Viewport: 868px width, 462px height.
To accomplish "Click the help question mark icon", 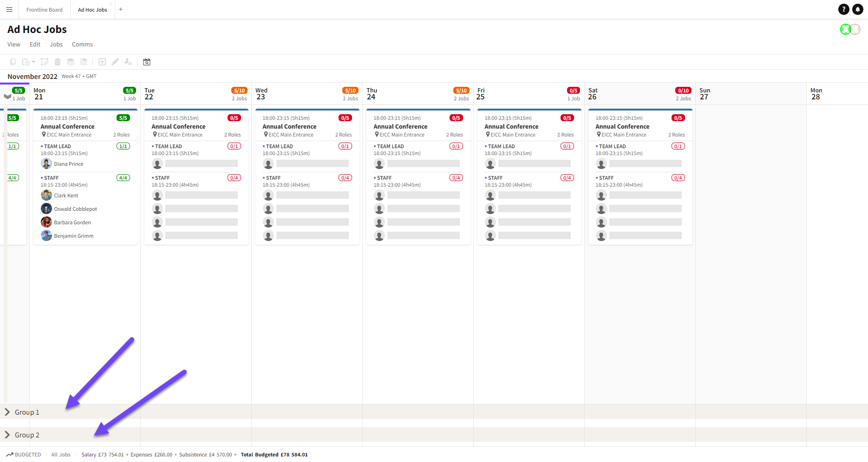I will point(843,9).
